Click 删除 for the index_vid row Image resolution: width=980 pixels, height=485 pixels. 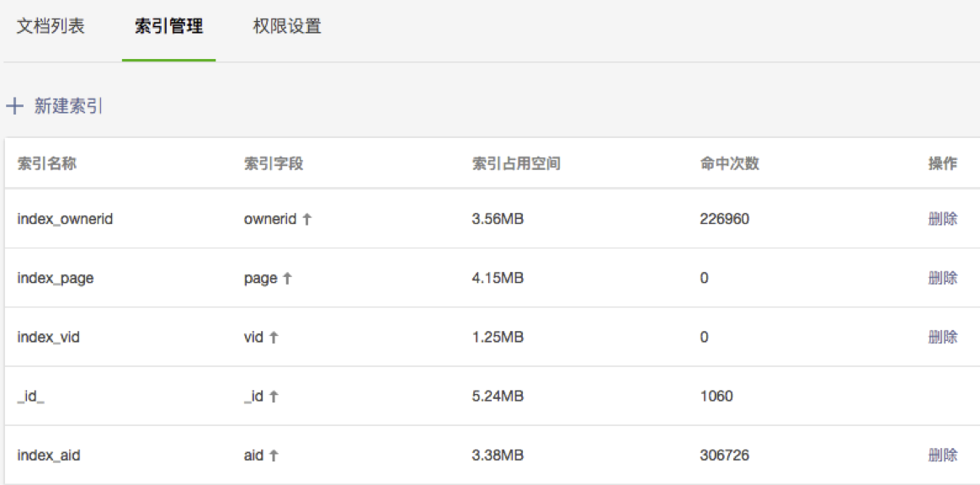tap(942, 337)
